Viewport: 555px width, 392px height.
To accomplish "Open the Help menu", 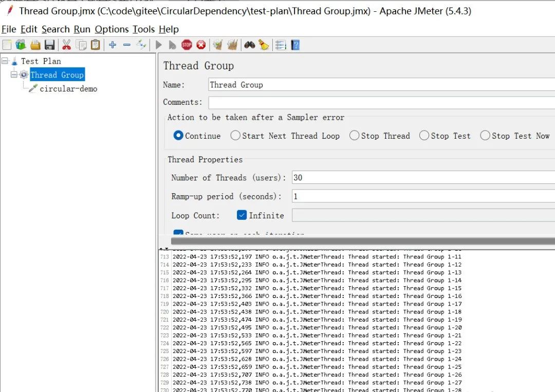I will (169, 29).
